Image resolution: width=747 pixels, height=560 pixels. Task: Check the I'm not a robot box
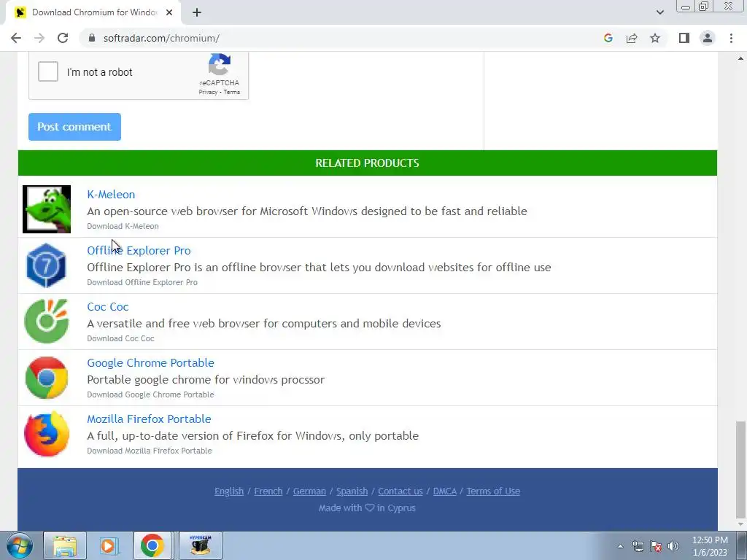(48, 71)
